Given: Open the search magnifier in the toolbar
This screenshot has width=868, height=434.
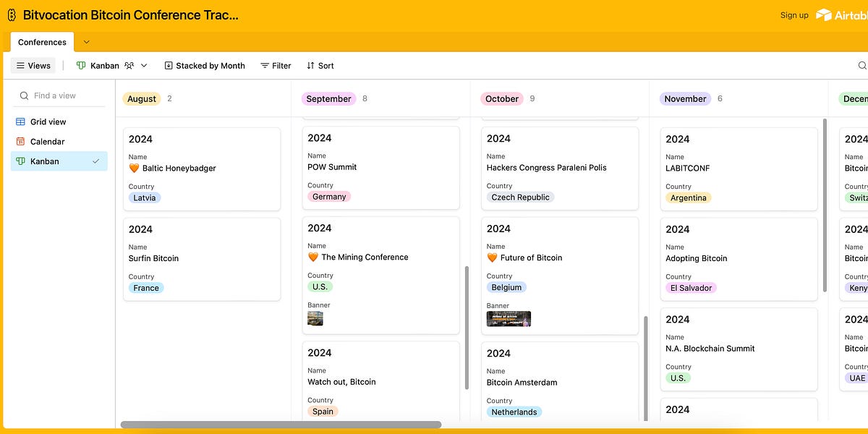Looking at the screenshot, I should [862, 65].
